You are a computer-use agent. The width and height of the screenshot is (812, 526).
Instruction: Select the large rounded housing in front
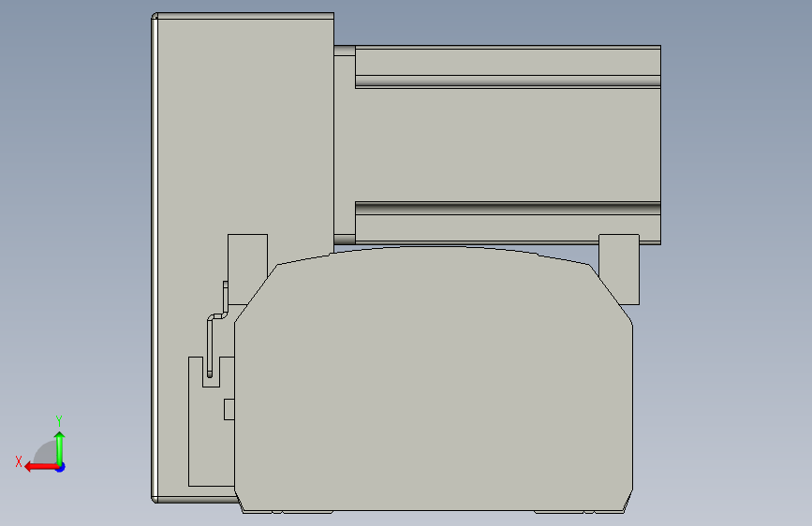[x=434, y=381]
